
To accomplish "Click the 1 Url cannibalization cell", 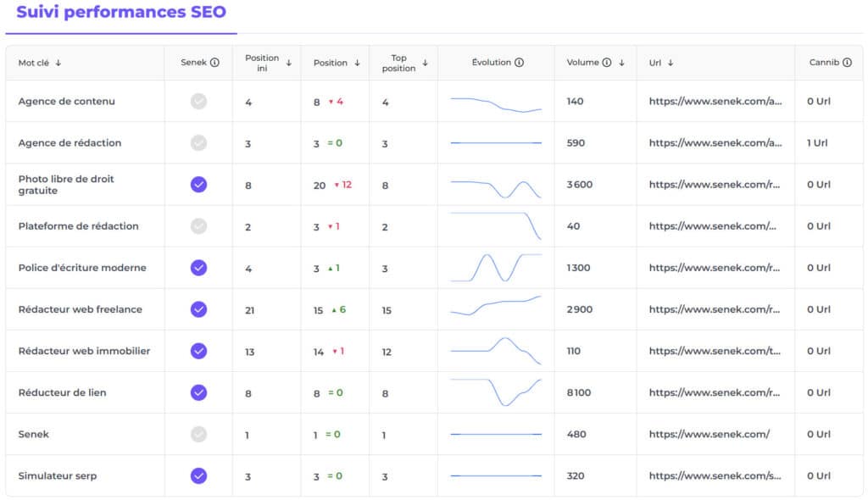I will 817,143.
